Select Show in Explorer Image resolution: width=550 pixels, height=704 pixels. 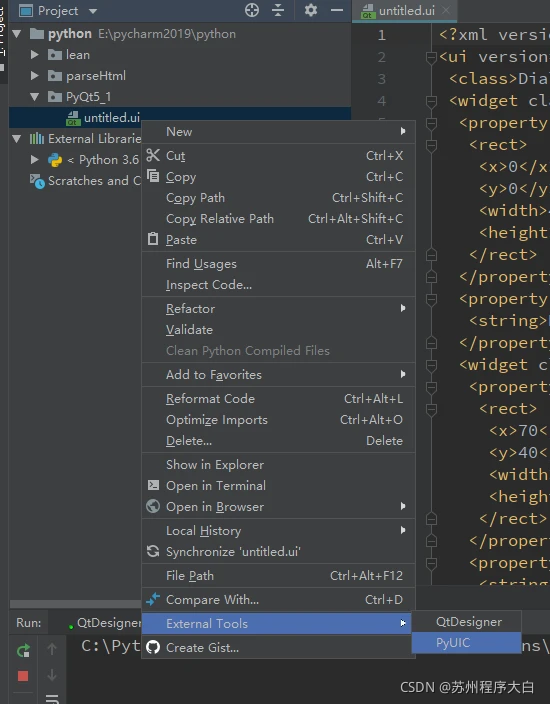tap(278, 464)
